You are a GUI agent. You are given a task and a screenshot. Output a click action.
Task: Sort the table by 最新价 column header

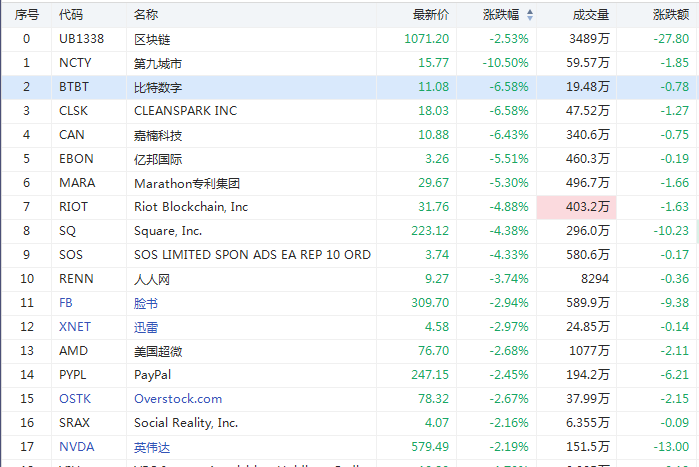coord(431,15)
